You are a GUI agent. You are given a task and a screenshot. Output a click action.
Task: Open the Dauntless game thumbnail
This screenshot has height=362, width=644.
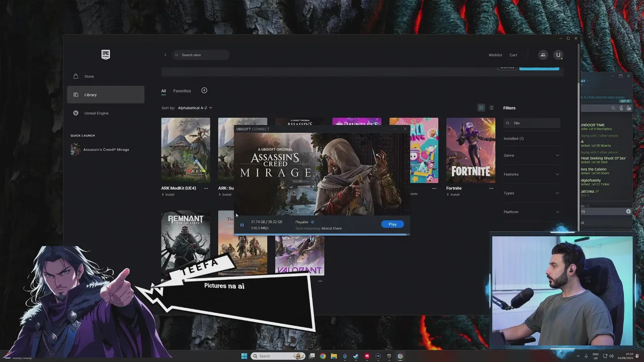coord(357,122)
